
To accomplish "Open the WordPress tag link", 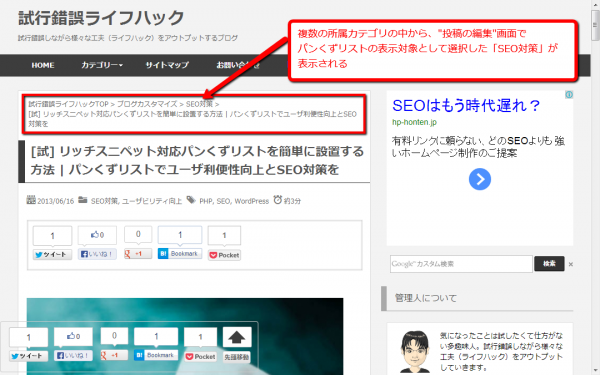I will pyautogui.click(x=252, y=201).
